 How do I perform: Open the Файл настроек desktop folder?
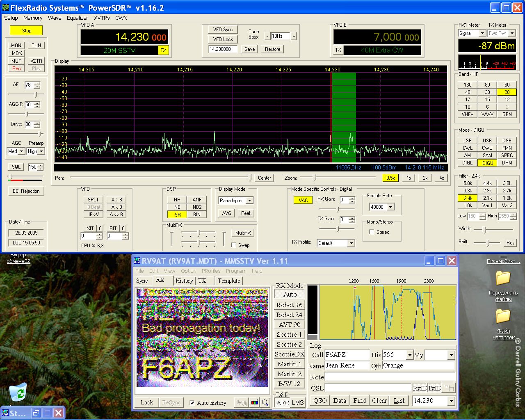pos(503,317)
